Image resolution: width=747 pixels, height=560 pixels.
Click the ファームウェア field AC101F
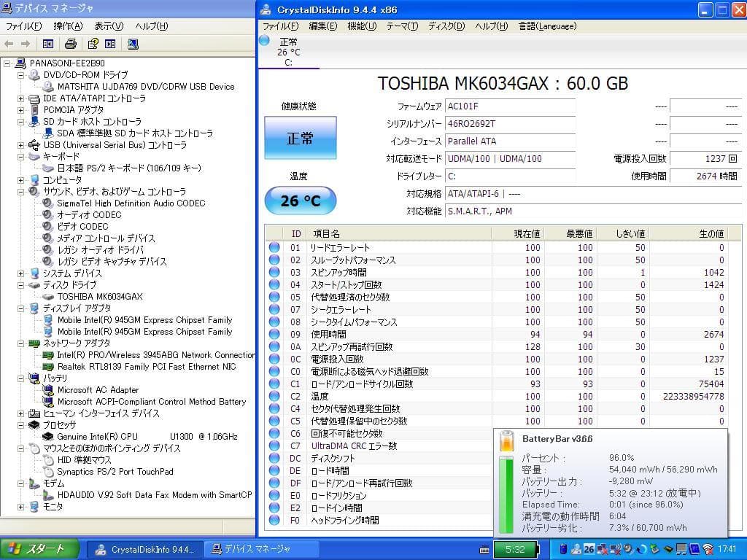pos(510,106)
